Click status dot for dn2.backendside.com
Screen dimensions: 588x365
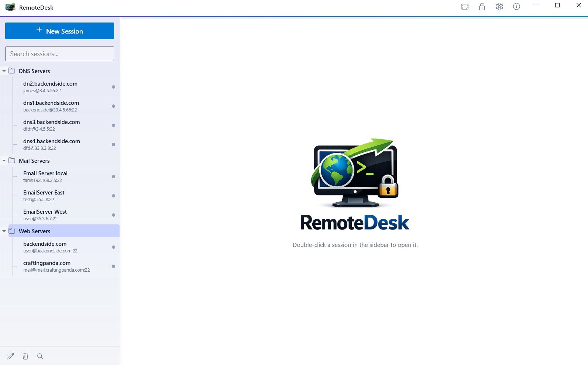(x=113, y=87)
